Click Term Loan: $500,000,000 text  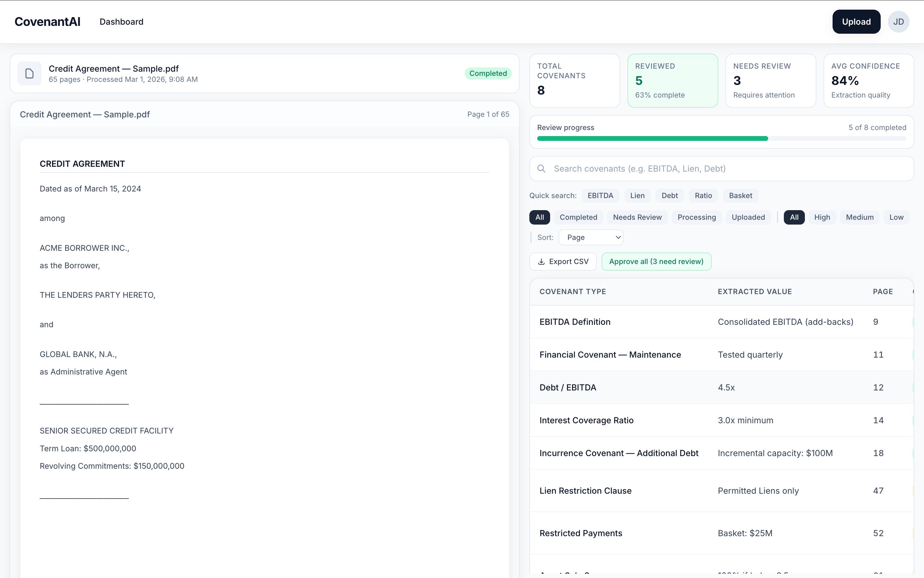pos(88,449)
